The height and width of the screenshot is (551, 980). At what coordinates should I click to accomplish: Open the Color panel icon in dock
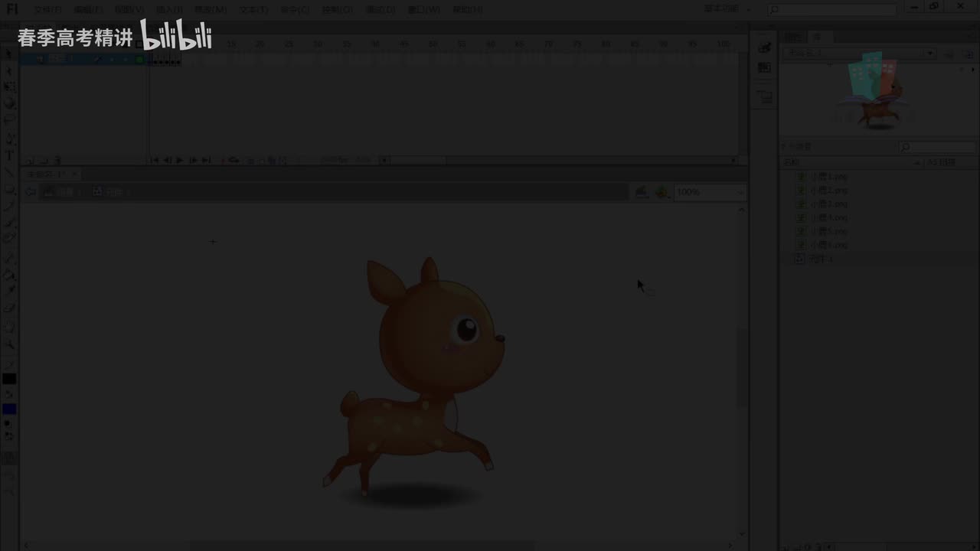764,47
